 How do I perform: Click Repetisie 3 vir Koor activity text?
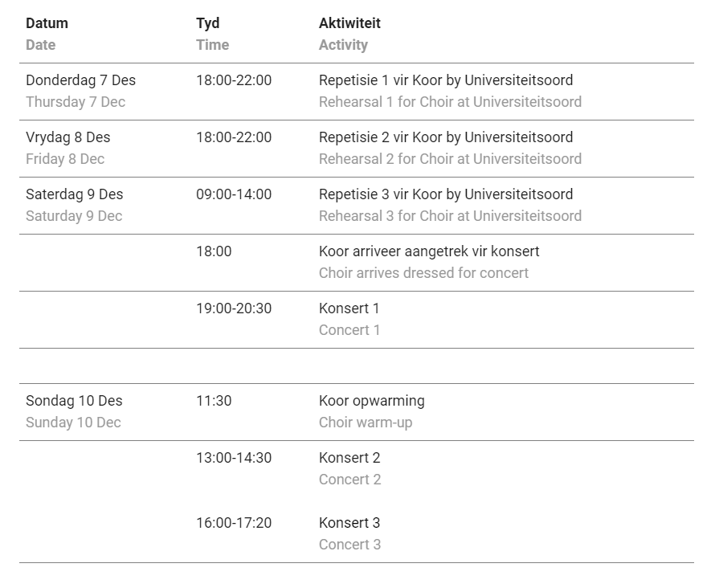pyautogui.click(x=446, y=194)
